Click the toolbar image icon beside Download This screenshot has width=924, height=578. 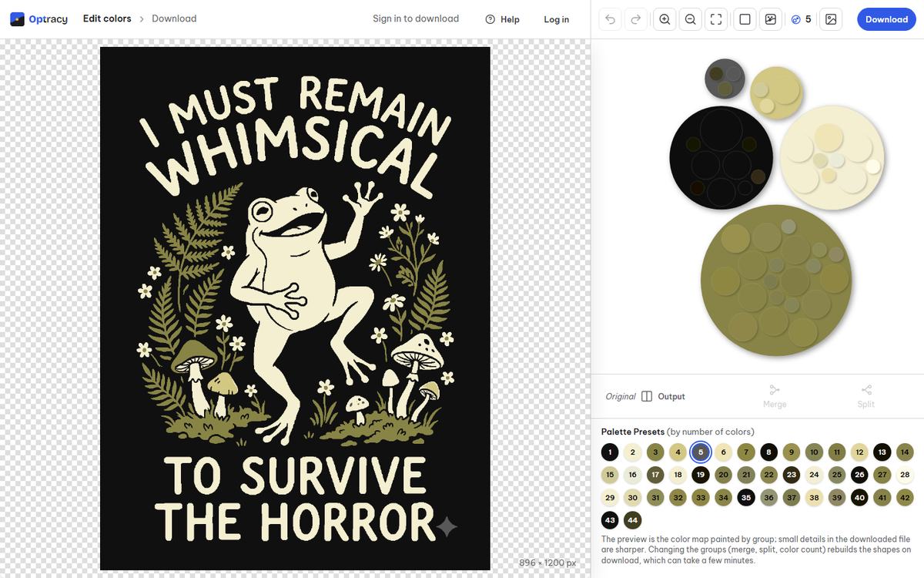click(x=831, y=19)
